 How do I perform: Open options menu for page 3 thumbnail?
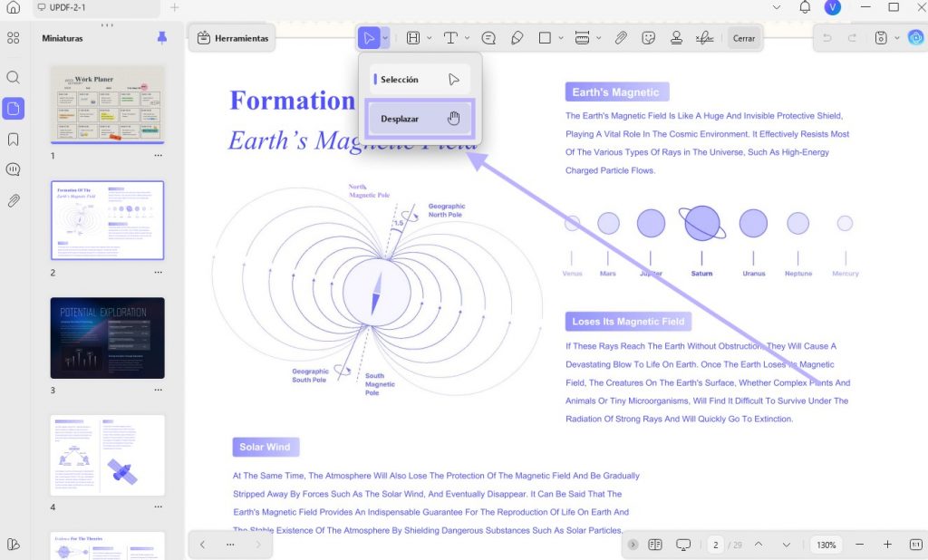[x=158, y=390]
